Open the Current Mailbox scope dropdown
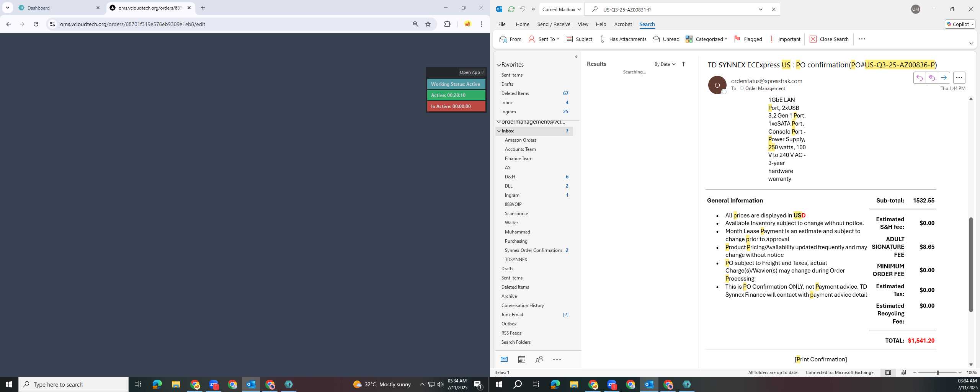Viewport: 980px width, 392px height. point(562,9)
